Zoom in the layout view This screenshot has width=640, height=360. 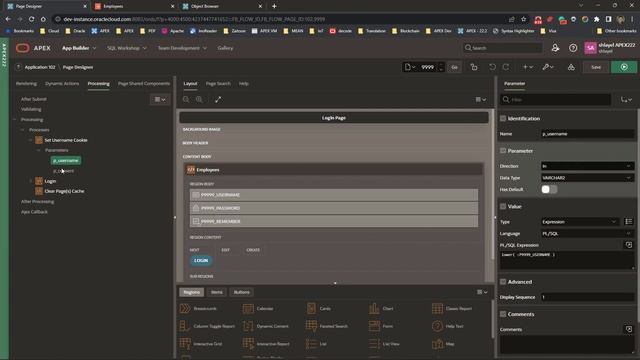(x=199, y=100)
